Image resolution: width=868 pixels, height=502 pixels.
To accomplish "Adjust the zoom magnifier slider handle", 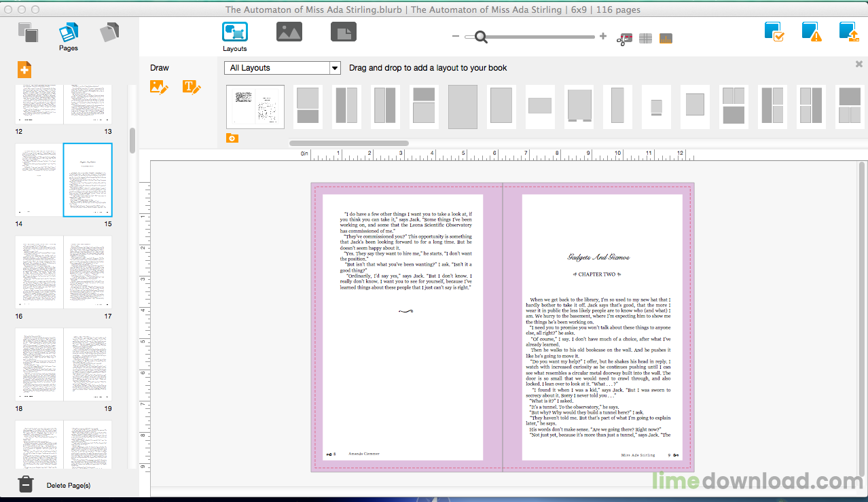I will tap(482, 37).
